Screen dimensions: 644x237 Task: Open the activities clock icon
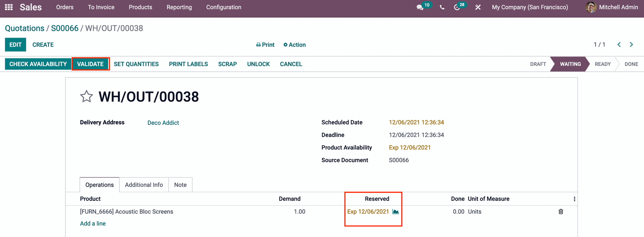457,7
